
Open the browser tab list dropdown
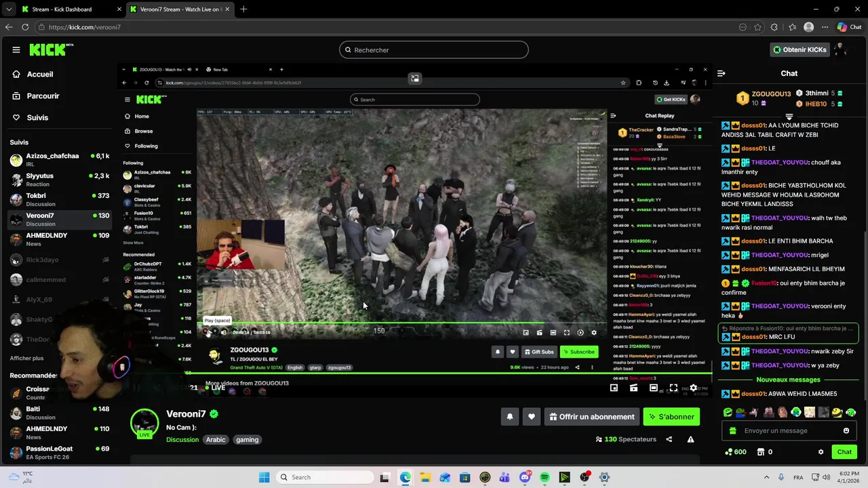[x=8, y=9]
